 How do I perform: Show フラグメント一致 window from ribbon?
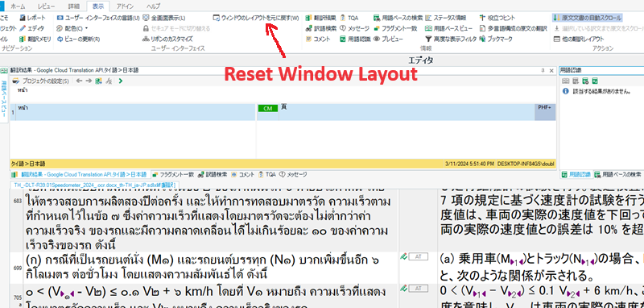[395, 28]
